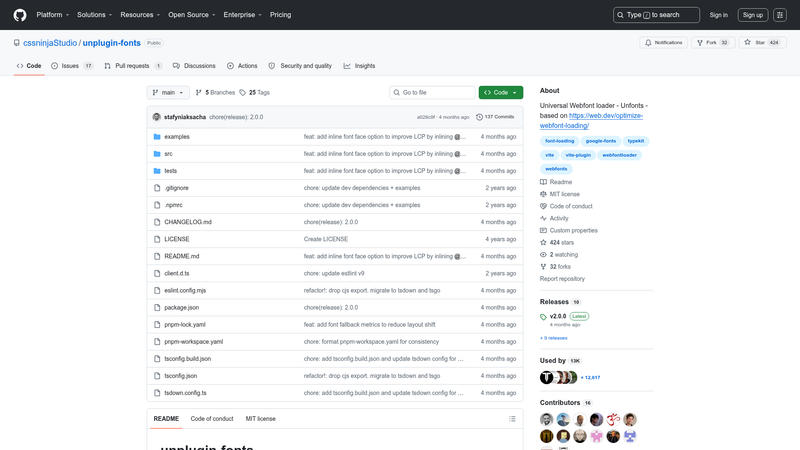Open the first contributor avatar

(x=546, y=419)
